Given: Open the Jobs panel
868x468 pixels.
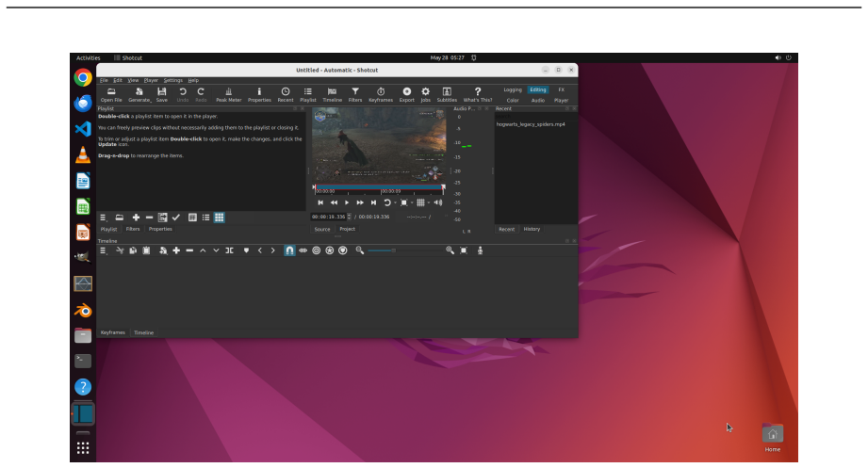Looking at the screenshot, I should [x=425, y=94].
